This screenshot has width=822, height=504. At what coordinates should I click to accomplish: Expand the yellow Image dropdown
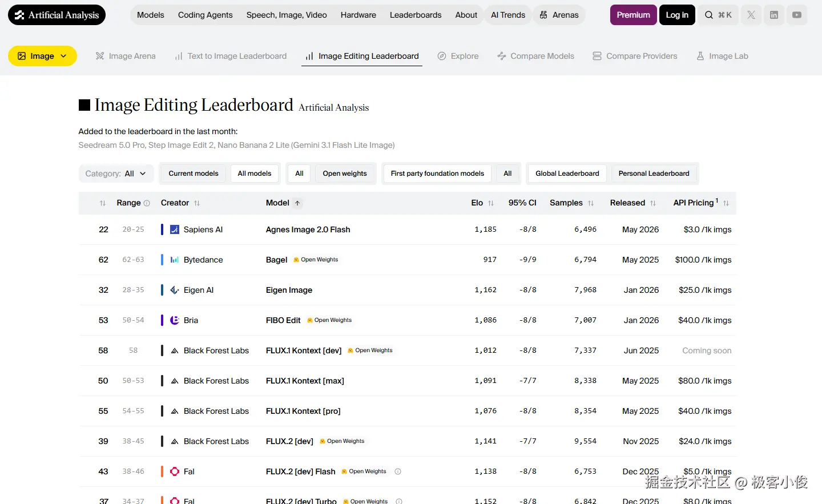(x=42, y=56)
